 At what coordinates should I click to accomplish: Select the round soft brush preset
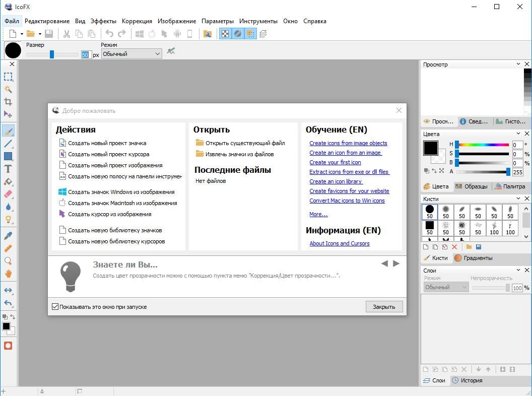pyautogui.click(x=446, y=212)
